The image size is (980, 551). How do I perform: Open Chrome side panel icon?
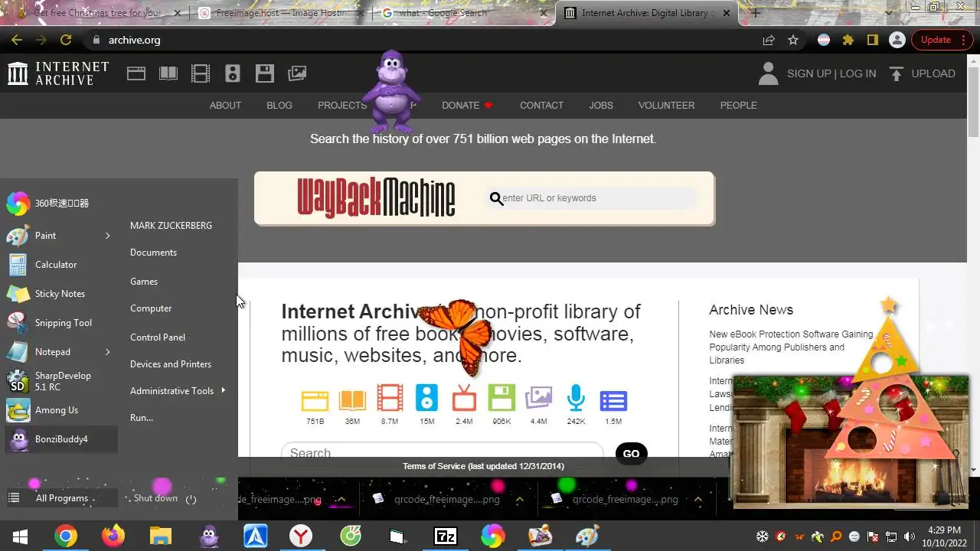point(872,40)
